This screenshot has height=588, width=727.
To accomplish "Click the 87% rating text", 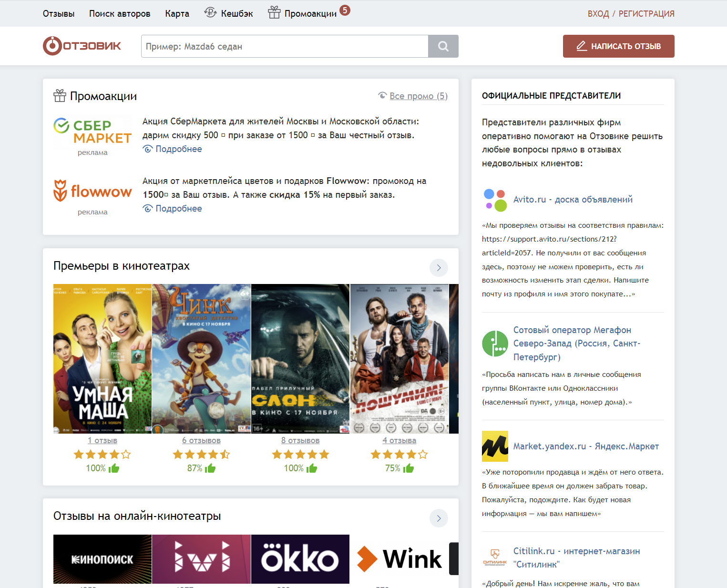I will tap(195, 468).
